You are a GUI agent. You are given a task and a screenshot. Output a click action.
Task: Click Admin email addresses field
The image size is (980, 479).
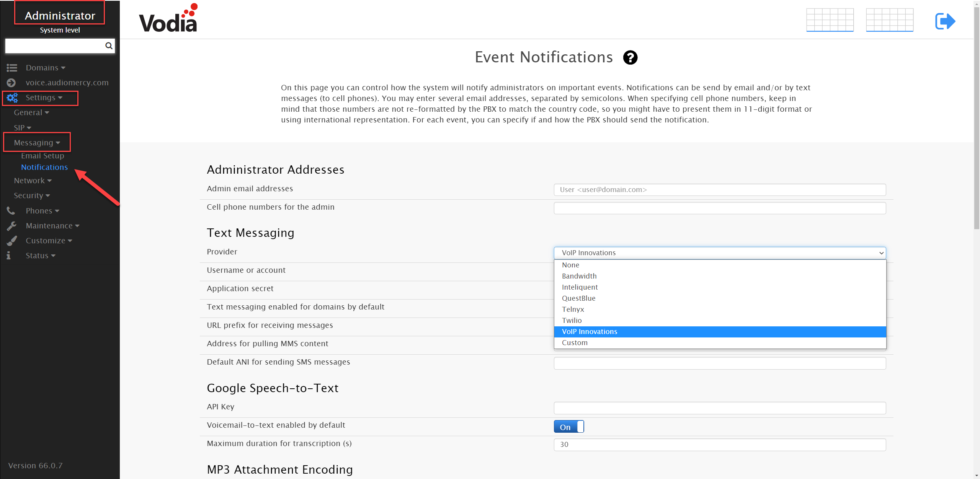coord(720,190)
